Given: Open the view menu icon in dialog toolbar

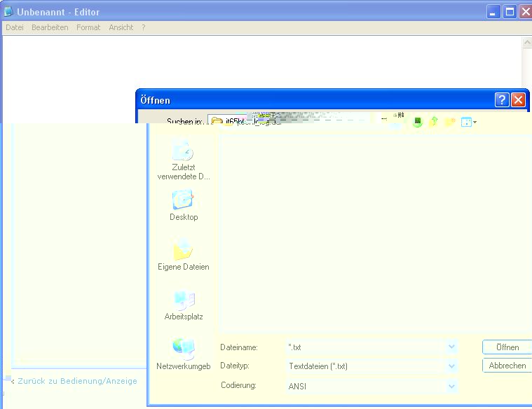Looking at the screenshot, I should click(x=468, y=122).
